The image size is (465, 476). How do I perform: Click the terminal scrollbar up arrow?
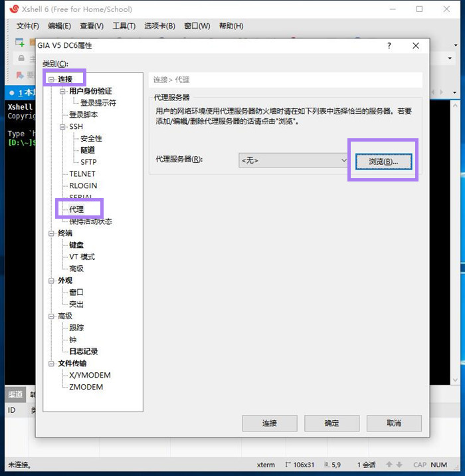(x=455, y=105)
